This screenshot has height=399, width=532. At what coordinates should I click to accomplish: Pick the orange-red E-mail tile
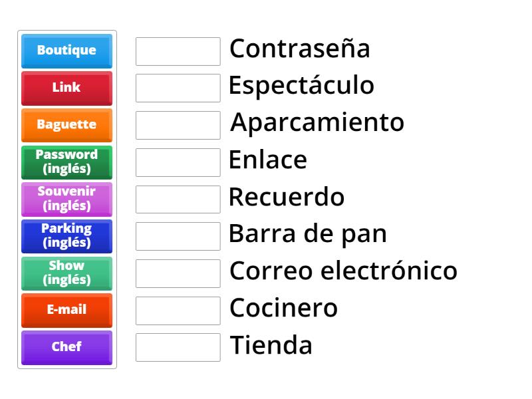click(x=66, y=310)
